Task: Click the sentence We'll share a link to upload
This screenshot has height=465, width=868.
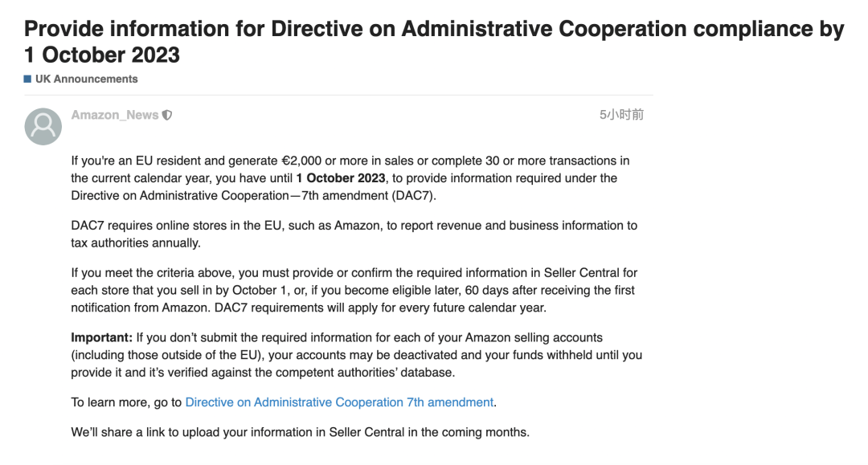Action: [x=300, y=432]
